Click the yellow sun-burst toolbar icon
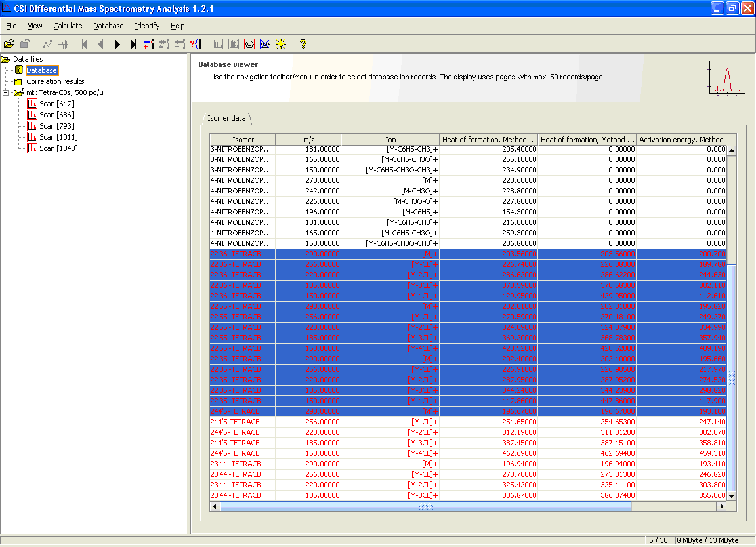The width and height of the screenshot is (756, 547). click(x=281, y=44)
